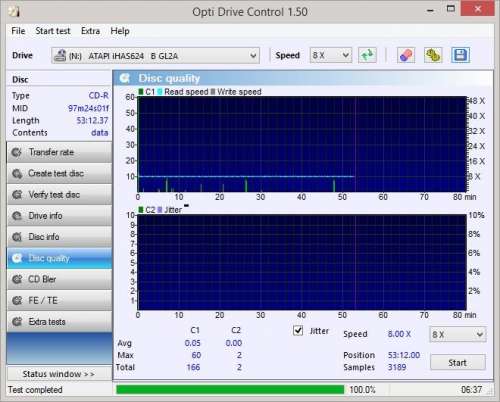The image size is (500, 402).
Task: Uncheck the Jitter checkbox
Action: (298, 331)
